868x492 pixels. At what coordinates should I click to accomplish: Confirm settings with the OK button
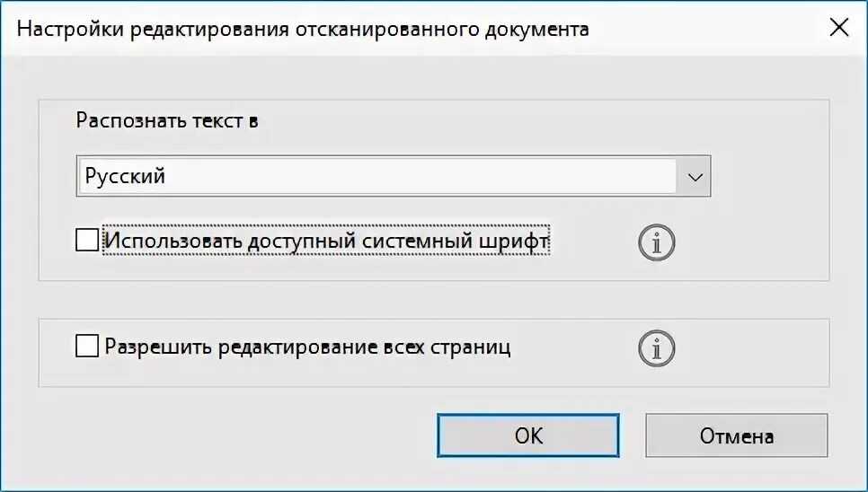[x=528, y=435]
